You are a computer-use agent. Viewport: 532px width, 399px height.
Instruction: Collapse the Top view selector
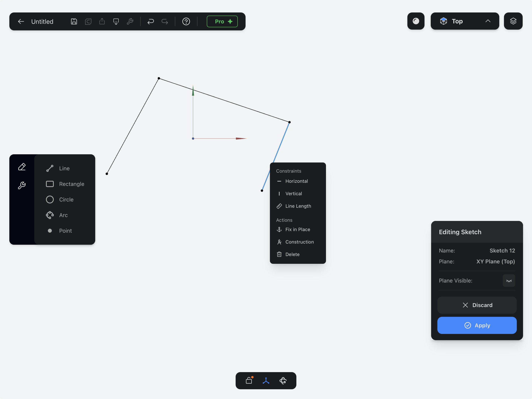(x=488, y=21)
